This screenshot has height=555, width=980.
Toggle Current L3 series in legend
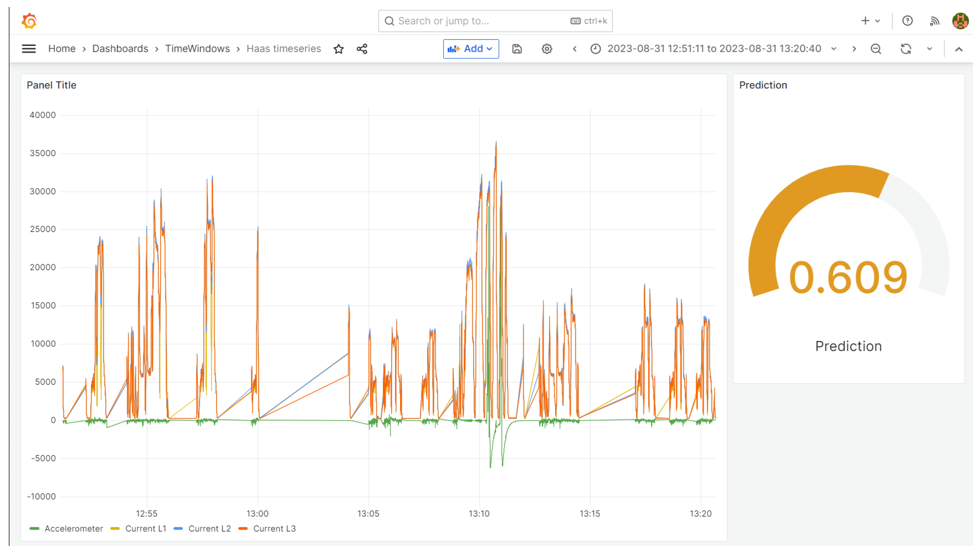pyautogui.click(x=274, y=529)
